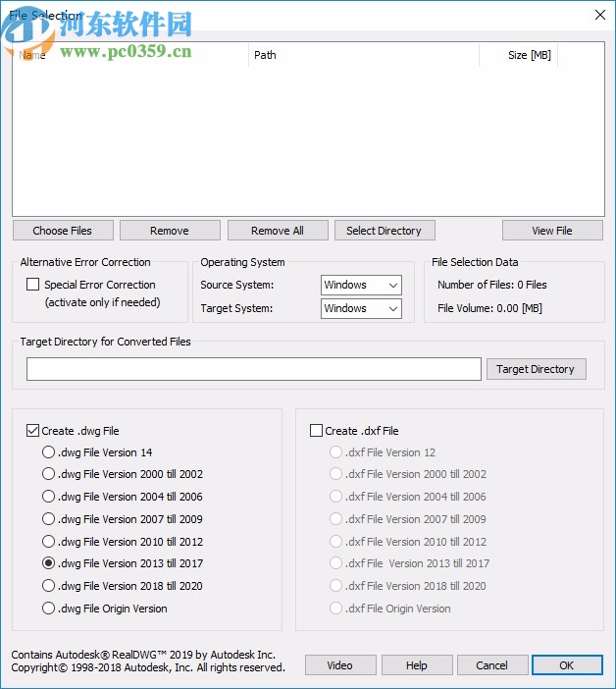Image resolution: width=616 pixels, height=689 pixels.
Task: Close the File Selection dialog
Action: 600,15
